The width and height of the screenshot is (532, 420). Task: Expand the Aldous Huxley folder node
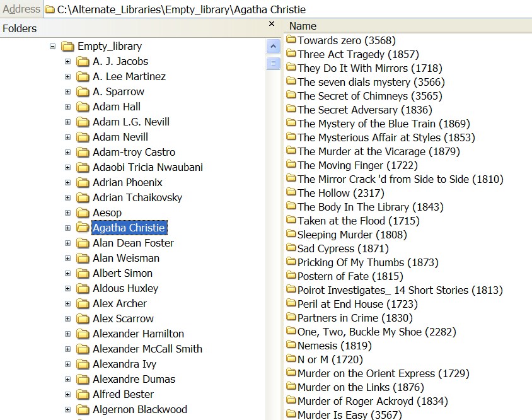tap(68, 289)
